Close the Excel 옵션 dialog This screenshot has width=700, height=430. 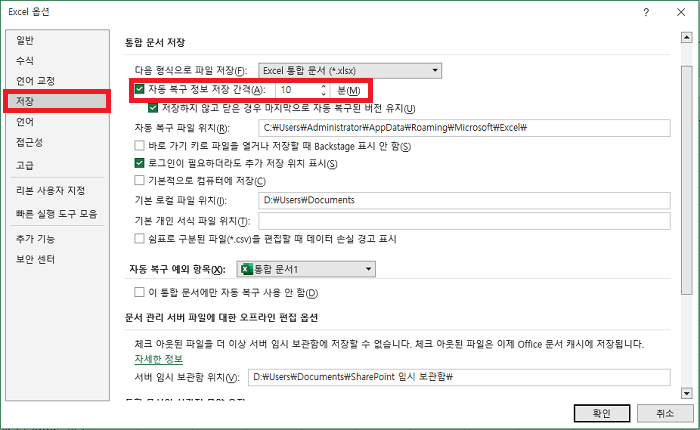[x=681, y=13]
